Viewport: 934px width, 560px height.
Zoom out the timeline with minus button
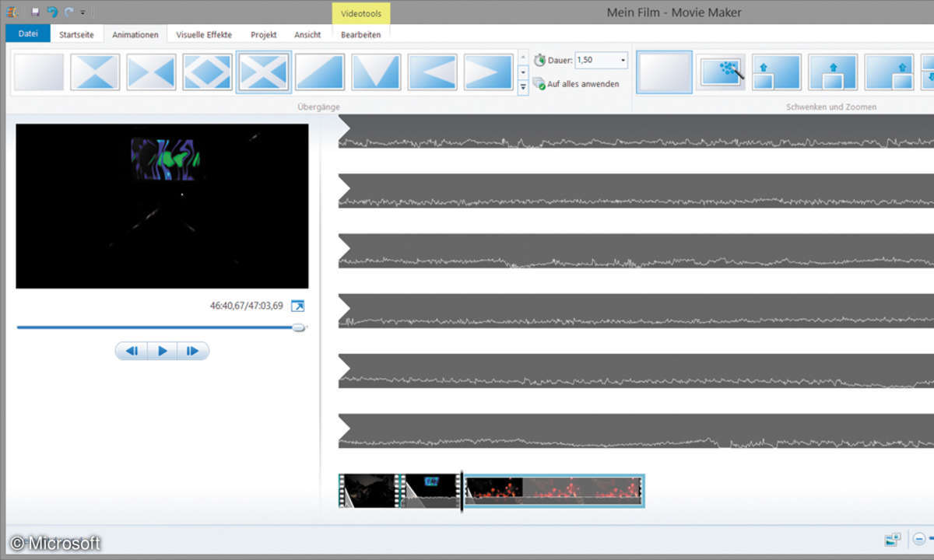[x=919, y=538]
